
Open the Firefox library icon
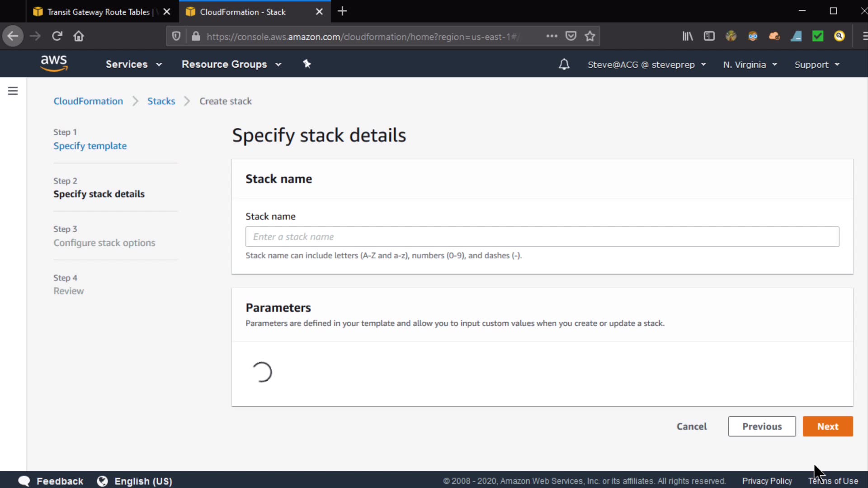click(x=687, y=36)
